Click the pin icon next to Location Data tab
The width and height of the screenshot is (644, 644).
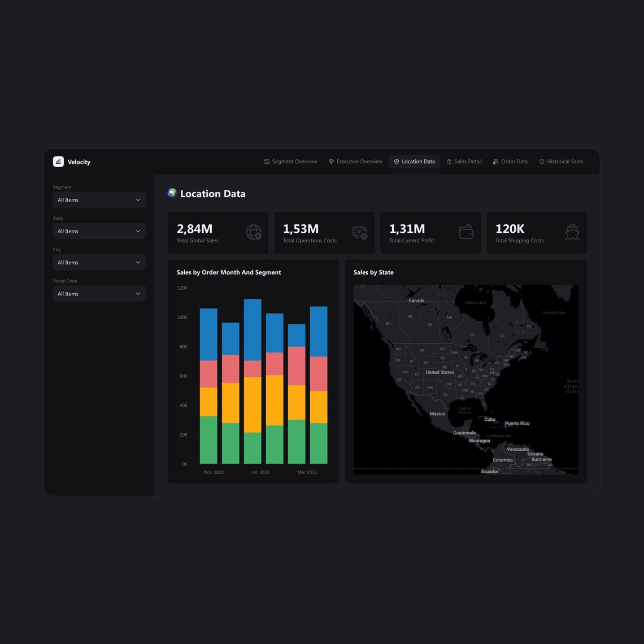tap(396, 162)
